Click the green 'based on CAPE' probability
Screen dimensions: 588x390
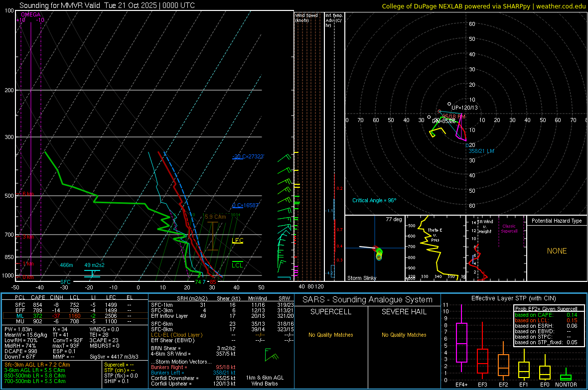pyautogui.click(x=546, y=315)
